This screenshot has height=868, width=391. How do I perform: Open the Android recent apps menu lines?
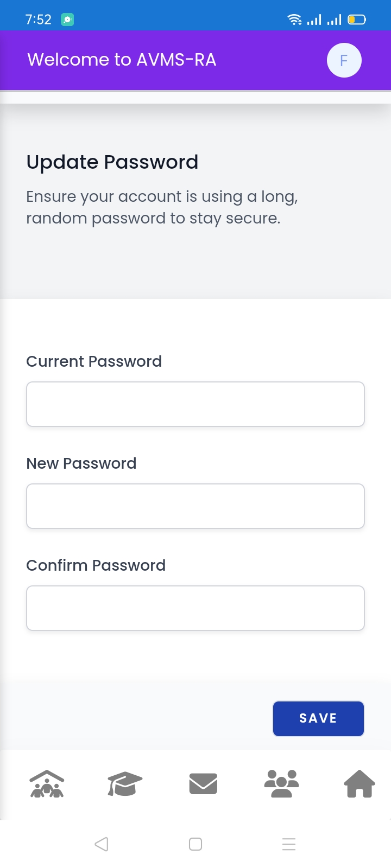[x=289, y=844]
